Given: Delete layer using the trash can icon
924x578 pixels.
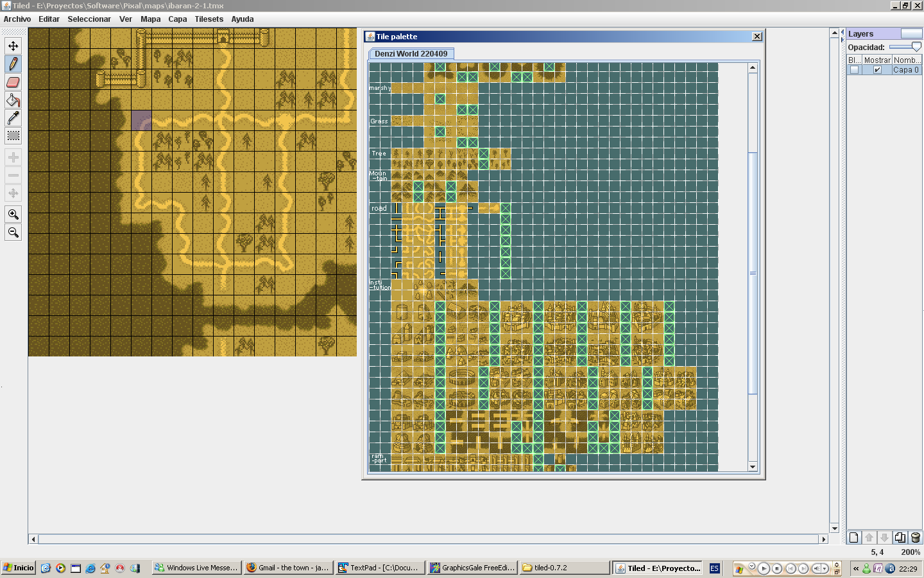Looking at the screenshot, I should [x=916, y=538].
